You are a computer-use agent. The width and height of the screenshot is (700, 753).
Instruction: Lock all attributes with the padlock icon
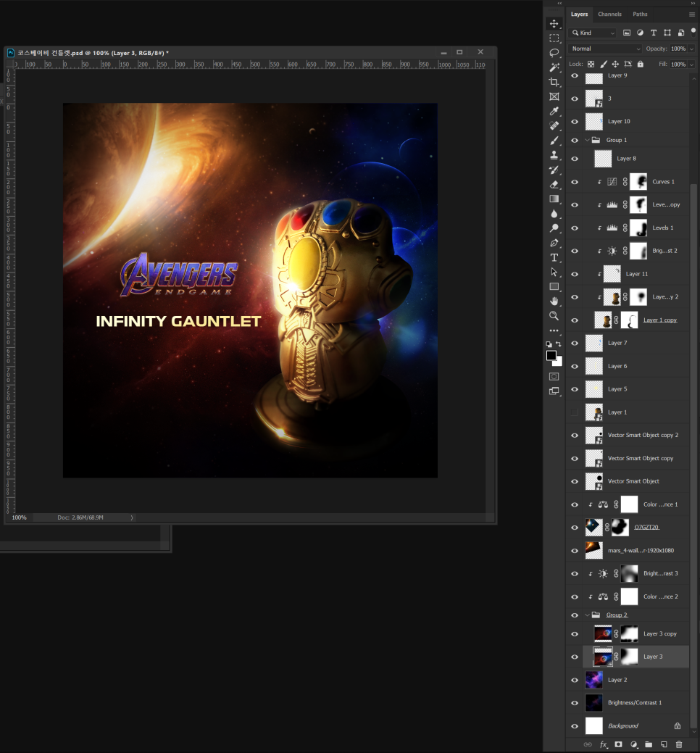[640, 64]
